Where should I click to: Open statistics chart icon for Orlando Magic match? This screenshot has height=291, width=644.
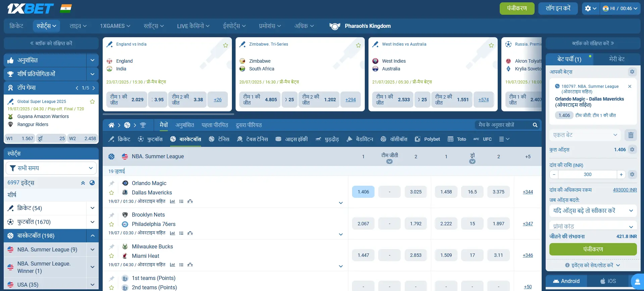coord(172,201)
